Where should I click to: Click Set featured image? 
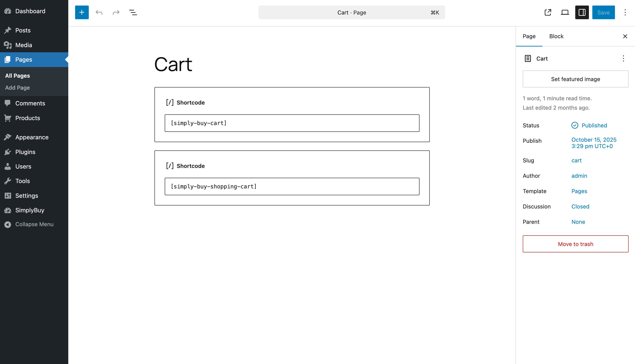tap(575, 79)
